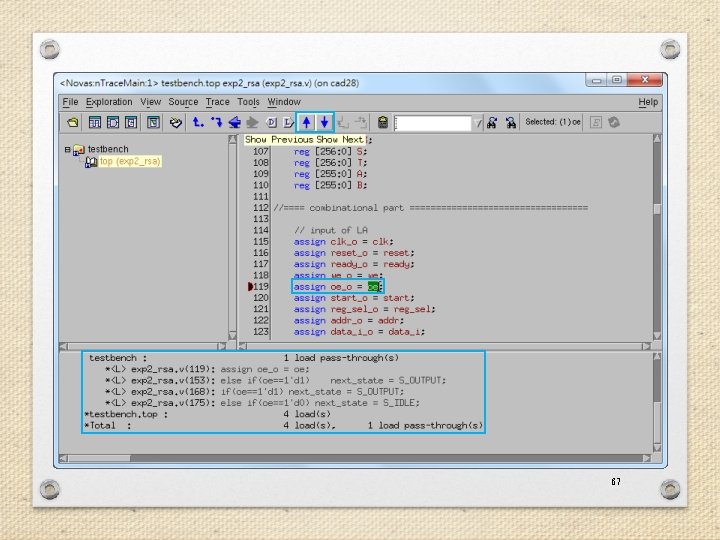720x540 pixels.
Task: Click the Show Previous up-arrow icon
Action: [306, 122]
